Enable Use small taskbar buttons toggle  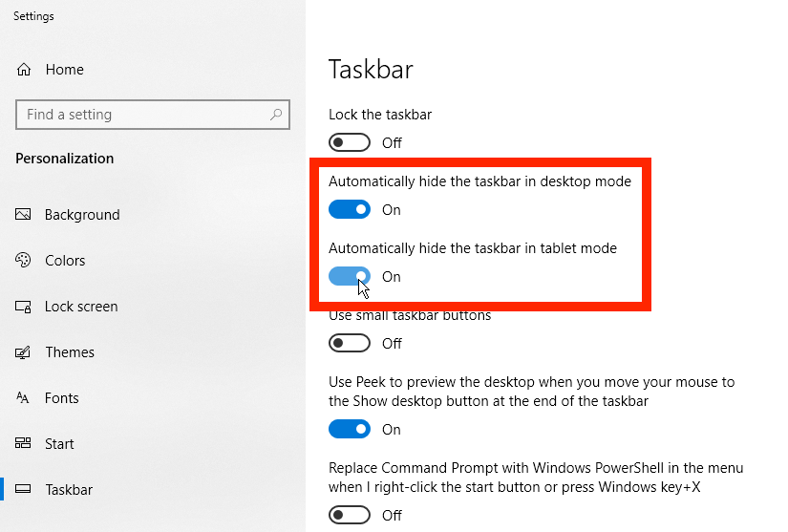pos(350,343)
